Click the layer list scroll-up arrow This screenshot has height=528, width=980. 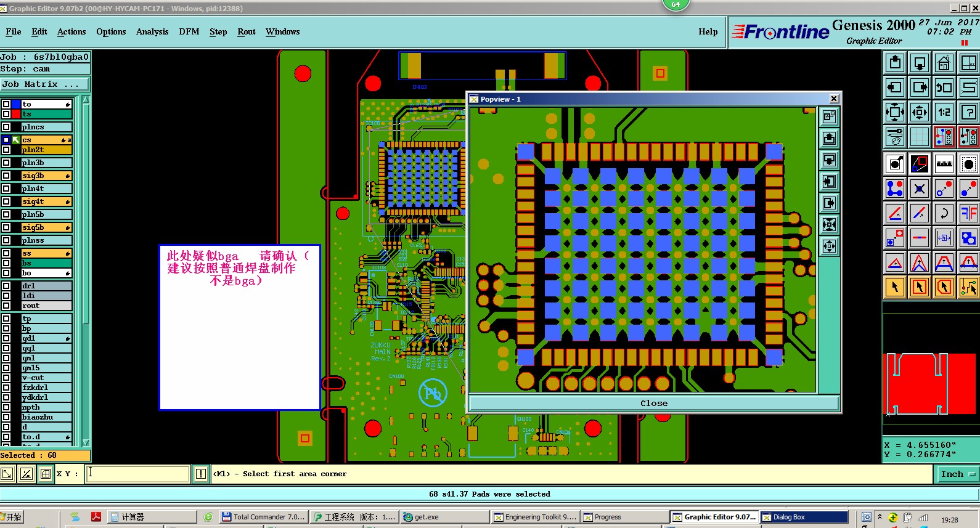pos(86,100)
